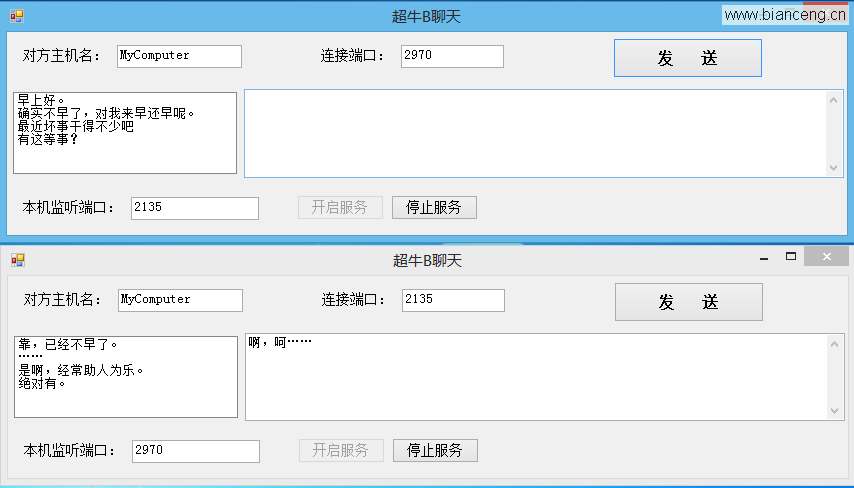The image size is (854, 488).
Task: Click the 本机监听端口 field showing 2970
Action: tap(196, 451)
